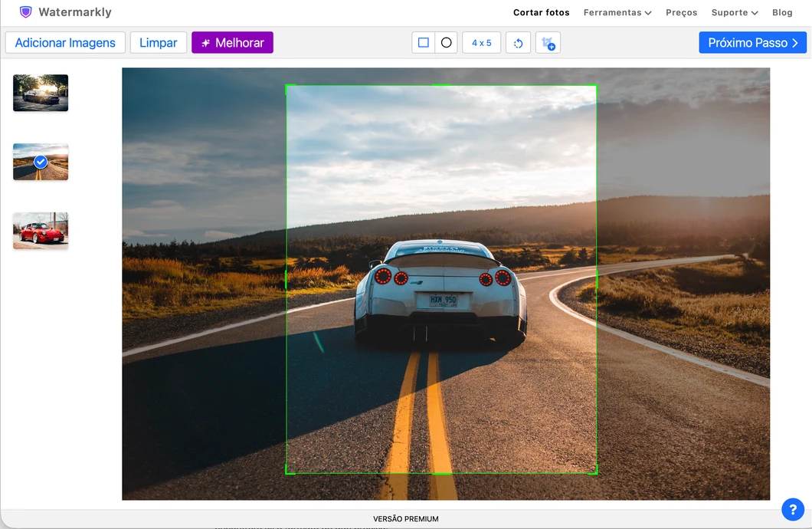Click the Cortar fotos nav item
The image size is (812, 529).
(541, 12)
